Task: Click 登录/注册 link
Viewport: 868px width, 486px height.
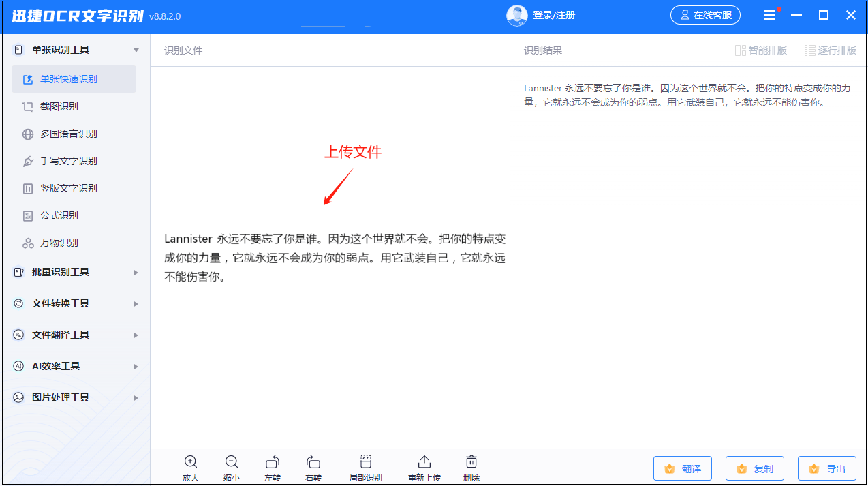Action: point(554,15)
